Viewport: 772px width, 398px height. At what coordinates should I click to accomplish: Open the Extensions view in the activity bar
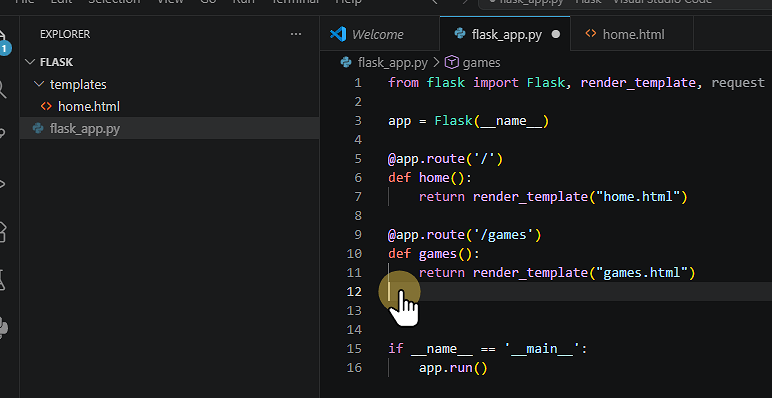[x=2, y=232]
